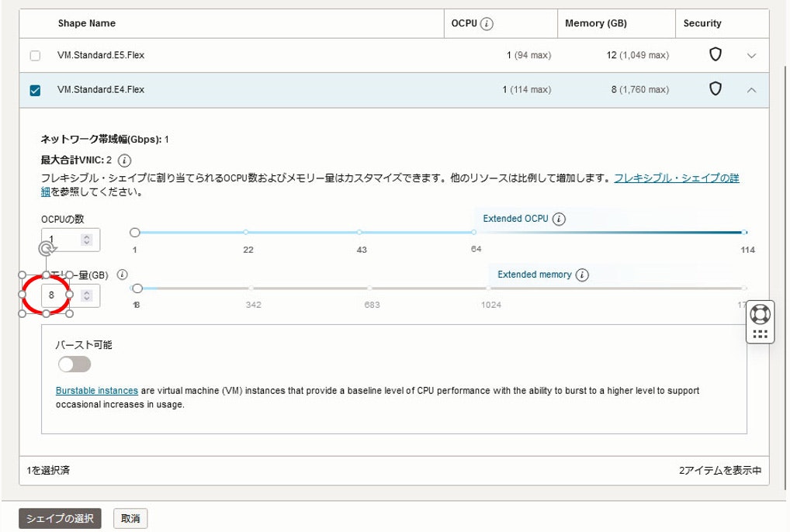This screenshot has width=790, height=532.
Task: Click the シェイプの選択 button
Action: 60,518
